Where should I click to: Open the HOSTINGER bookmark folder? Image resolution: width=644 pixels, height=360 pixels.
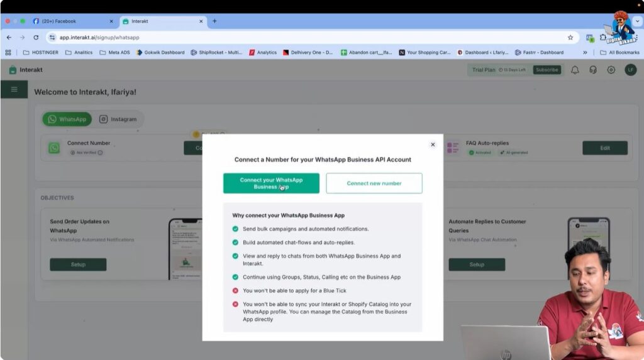(x=41, y=53)
